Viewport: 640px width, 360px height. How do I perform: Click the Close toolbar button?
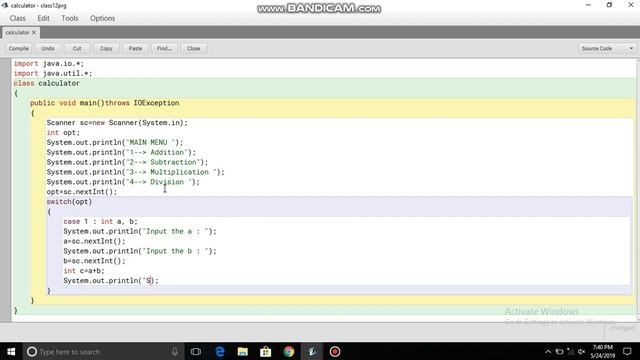193,48
